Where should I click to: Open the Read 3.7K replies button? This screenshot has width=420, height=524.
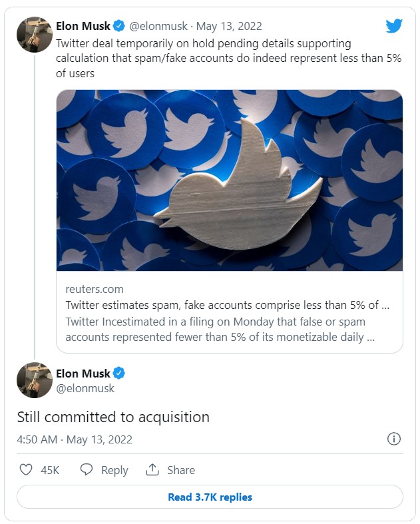point(210,497)
